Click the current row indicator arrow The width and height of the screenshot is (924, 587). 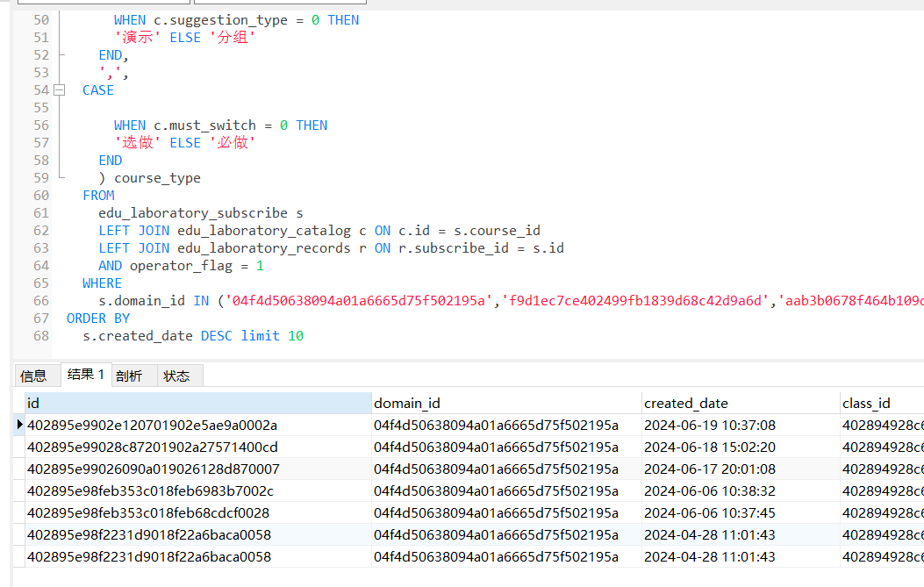tap(19, 425)
